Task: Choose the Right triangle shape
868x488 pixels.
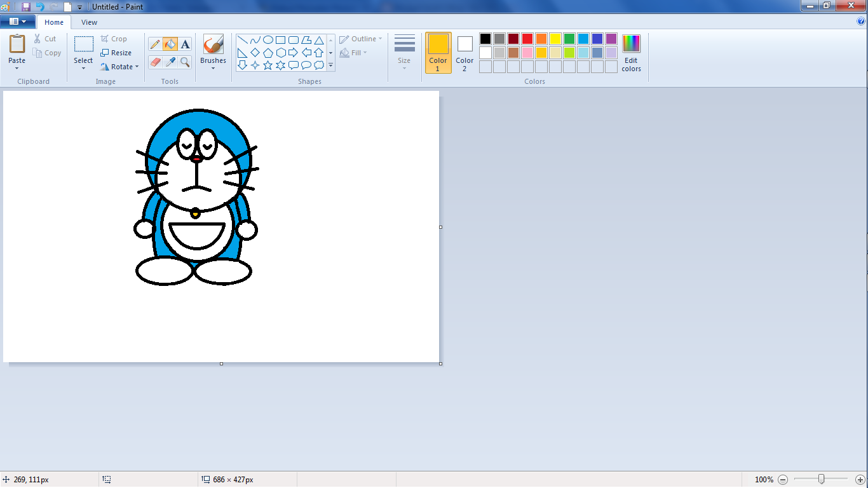Action: click(242, 52)
